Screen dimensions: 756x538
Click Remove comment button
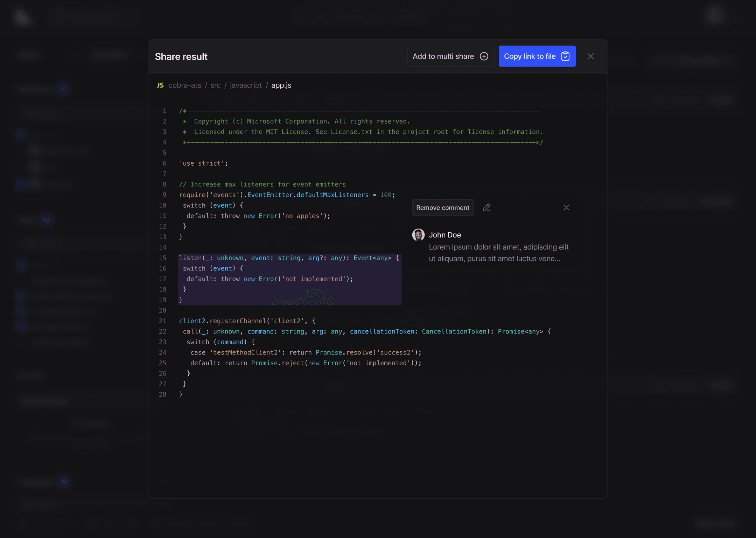click(x=443, y=208)
